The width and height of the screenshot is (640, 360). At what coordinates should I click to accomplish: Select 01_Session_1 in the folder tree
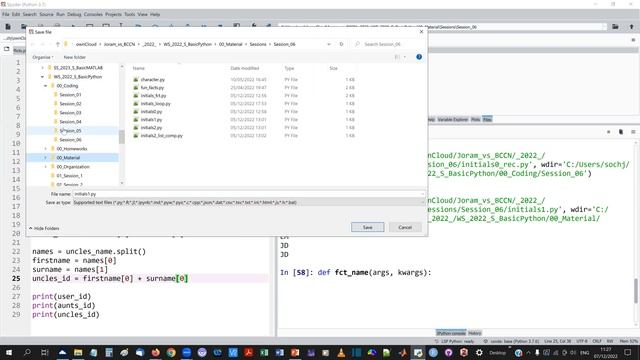69,176
